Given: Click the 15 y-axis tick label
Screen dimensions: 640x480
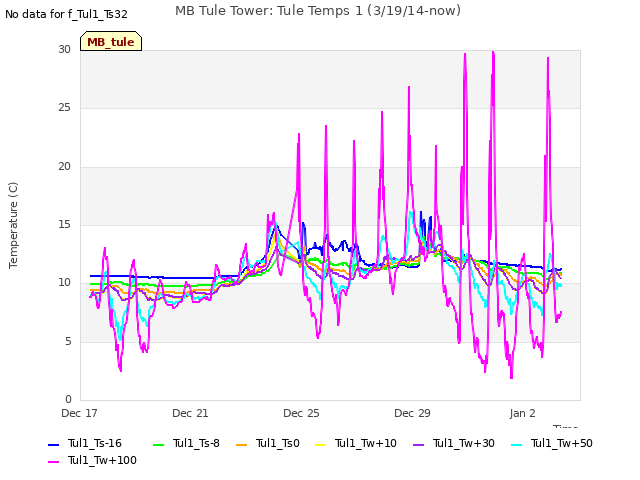Looking at the screenshot, I should click(64, 224).
